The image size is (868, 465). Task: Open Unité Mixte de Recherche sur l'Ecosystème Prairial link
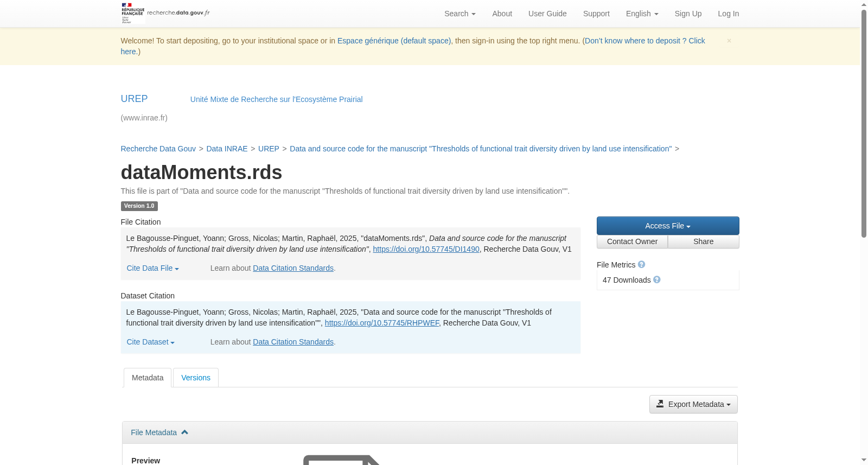pos(276,99)
